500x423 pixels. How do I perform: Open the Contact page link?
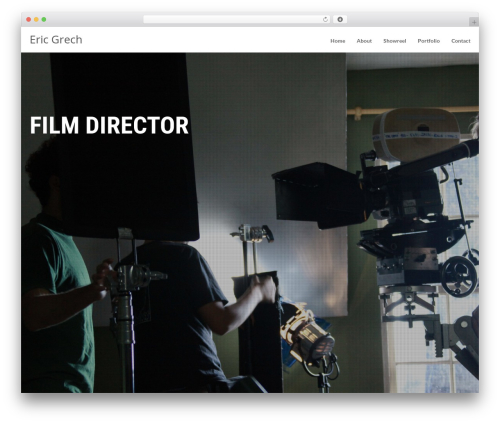461,41
